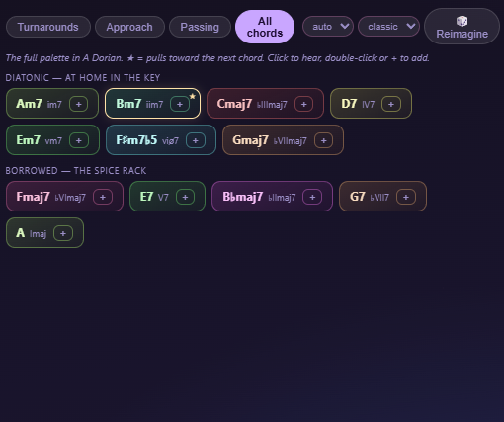Click the 'DIATONIC — AT HOME IN THE KEY' heading
This screenshot has height=422, width=504.
point(83,78)
